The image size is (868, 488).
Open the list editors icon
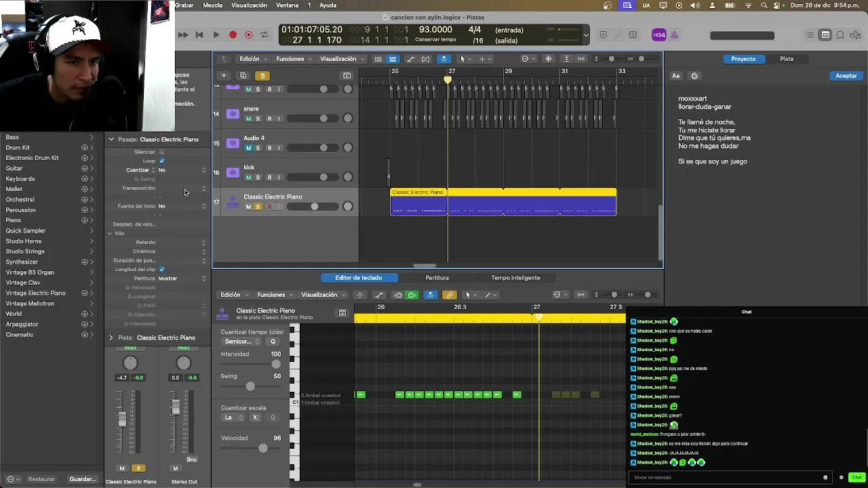pyautogui.click(x=810, y=35)
